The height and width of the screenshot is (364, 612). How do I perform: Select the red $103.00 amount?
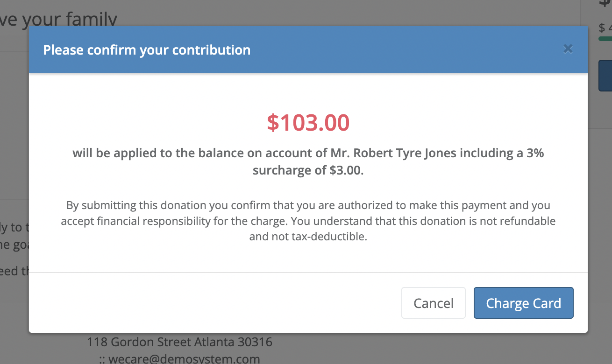coord(308,123)
